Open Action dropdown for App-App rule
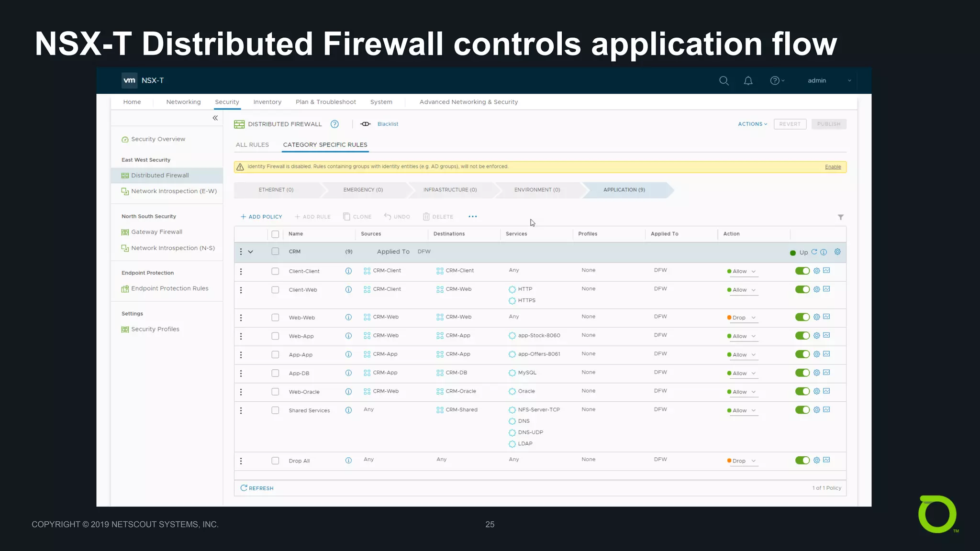 click(742, 355)
